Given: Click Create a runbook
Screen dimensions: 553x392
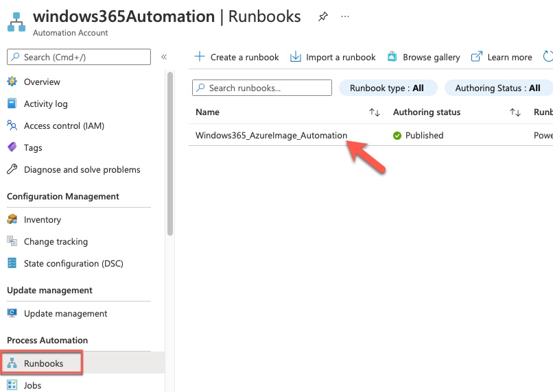Looking at the screenshot, I should tap(245, 57).
